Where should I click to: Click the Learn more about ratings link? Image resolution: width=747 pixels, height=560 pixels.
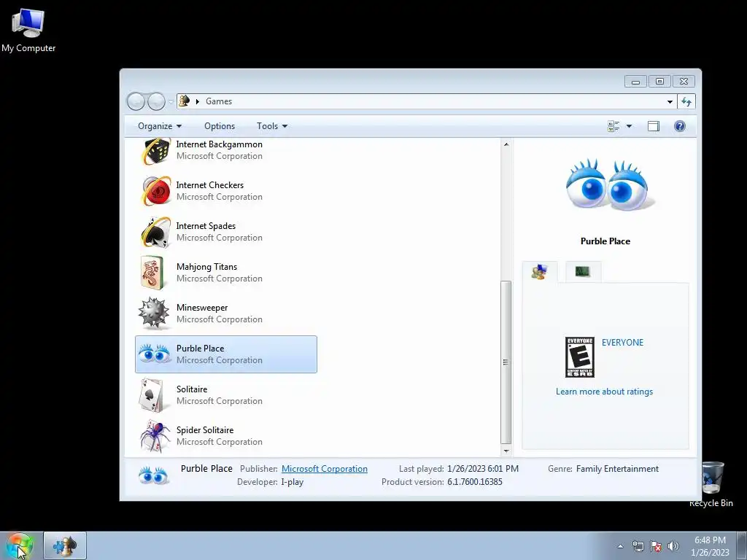(604, 392)
